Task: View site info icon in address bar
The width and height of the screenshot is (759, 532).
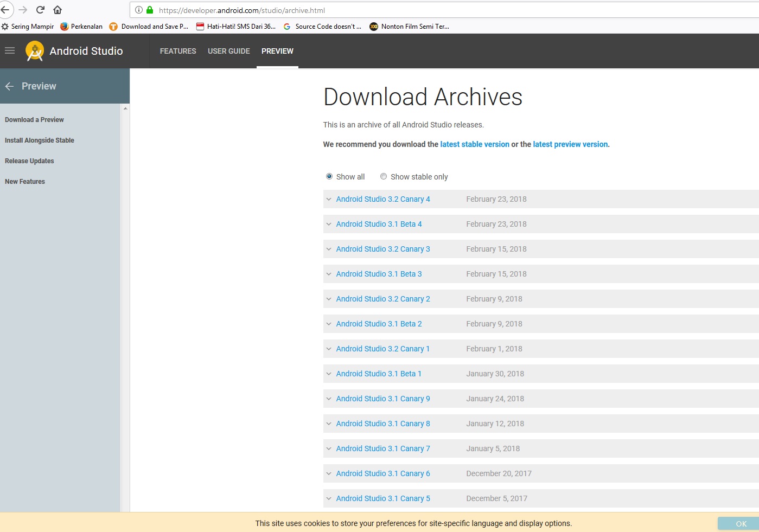Action: click(x=139, y=10)
